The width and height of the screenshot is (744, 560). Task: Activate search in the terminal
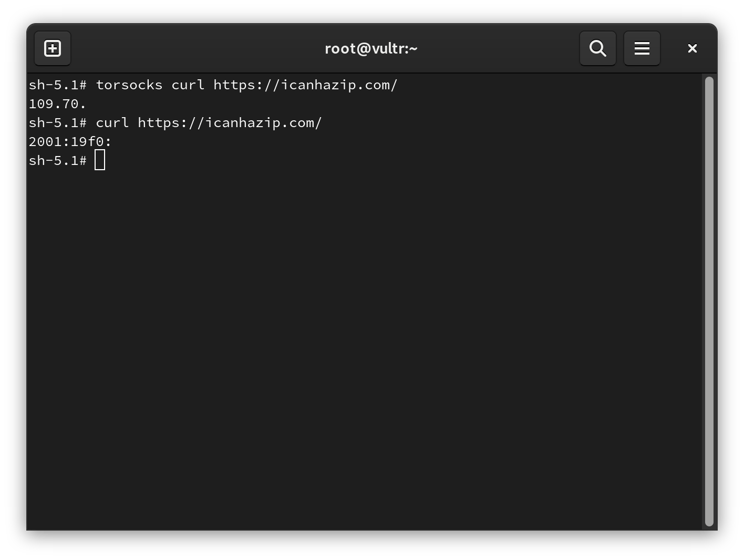[x=597, y=48]
